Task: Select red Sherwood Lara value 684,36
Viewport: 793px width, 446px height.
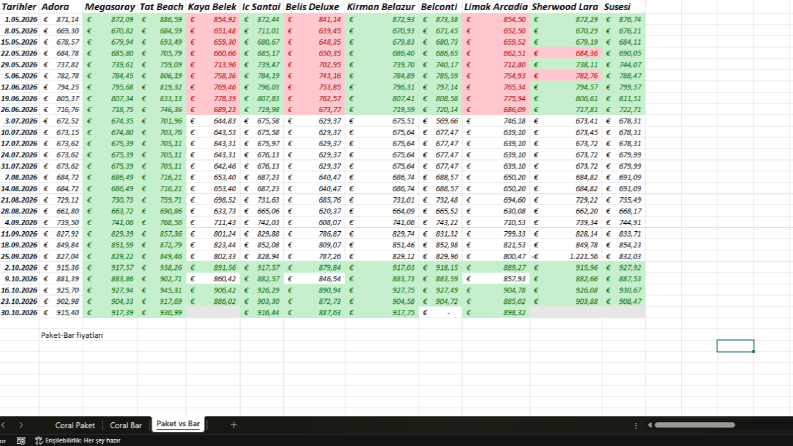Action: pos(565,53)
